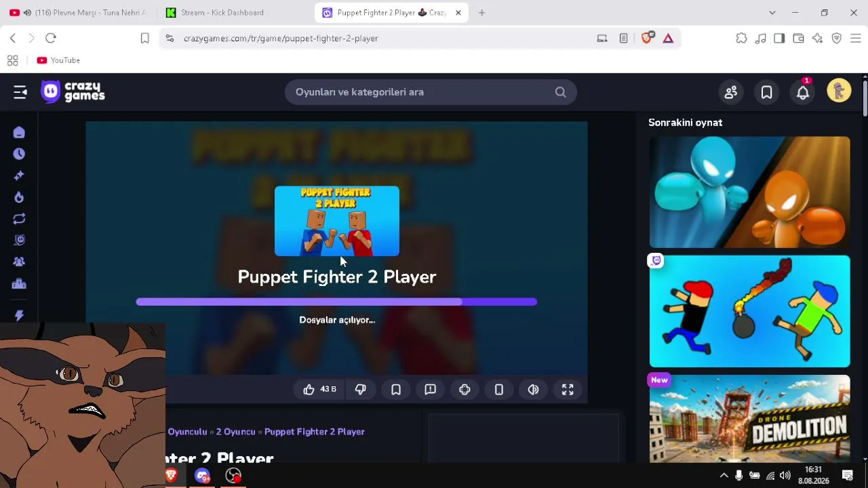Dislike the game with thumbs down
This screenshot has width=868, height=488.
point(361,389)
